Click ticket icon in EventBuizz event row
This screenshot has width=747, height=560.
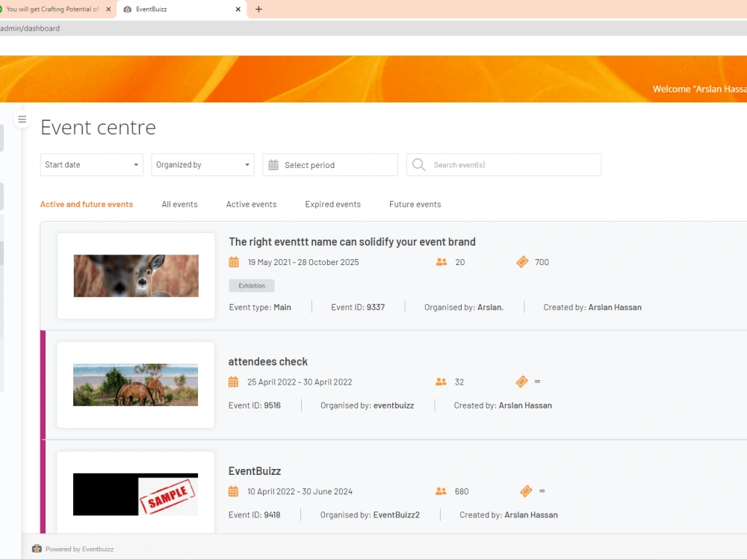526,491
